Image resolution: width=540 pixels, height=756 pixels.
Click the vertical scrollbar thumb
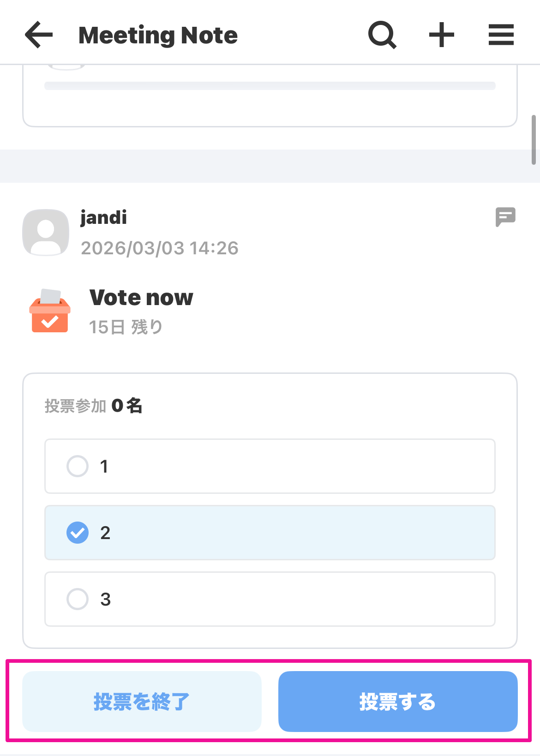click(x=534, y=139)
